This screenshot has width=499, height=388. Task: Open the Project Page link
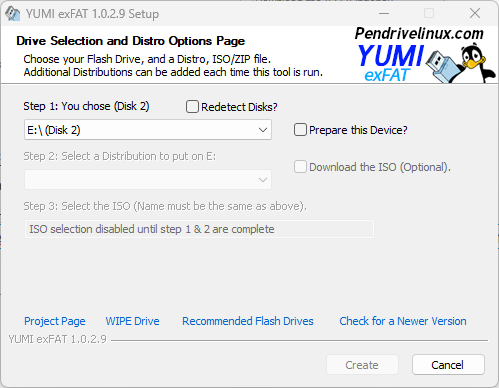(55, 321)
